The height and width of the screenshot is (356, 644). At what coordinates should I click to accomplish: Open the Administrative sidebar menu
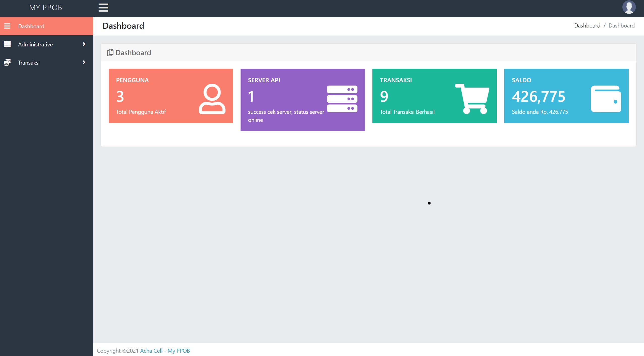tap(35, 44)
